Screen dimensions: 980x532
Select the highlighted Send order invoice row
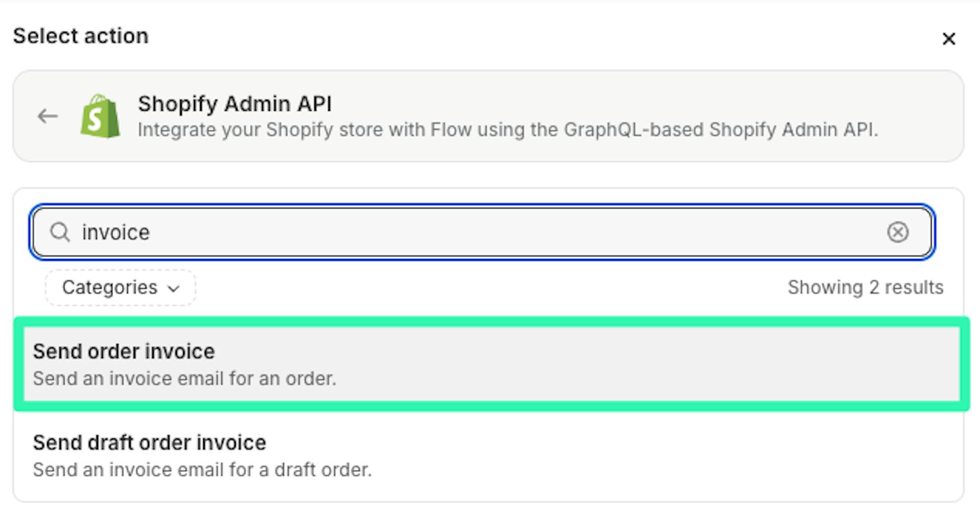[x=491, y=364]
